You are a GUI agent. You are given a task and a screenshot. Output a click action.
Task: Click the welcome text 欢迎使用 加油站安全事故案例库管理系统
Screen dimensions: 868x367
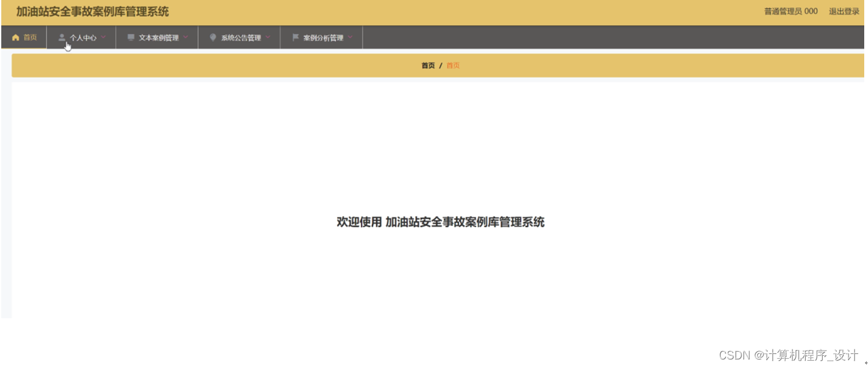(440, 222)
